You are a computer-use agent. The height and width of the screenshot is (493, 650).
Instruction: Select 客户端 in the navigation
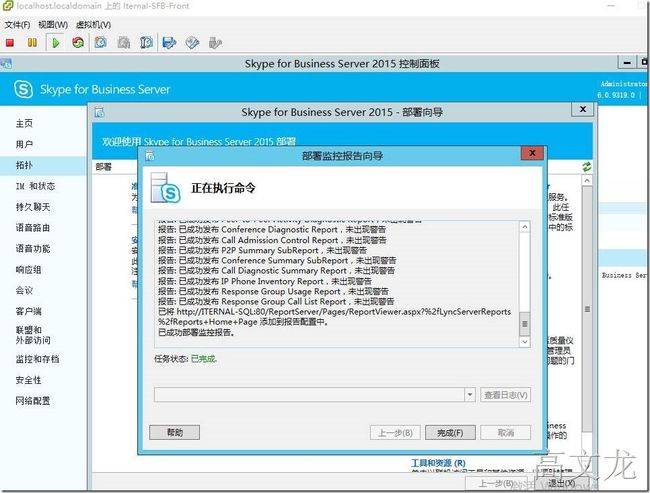point(28,311)
